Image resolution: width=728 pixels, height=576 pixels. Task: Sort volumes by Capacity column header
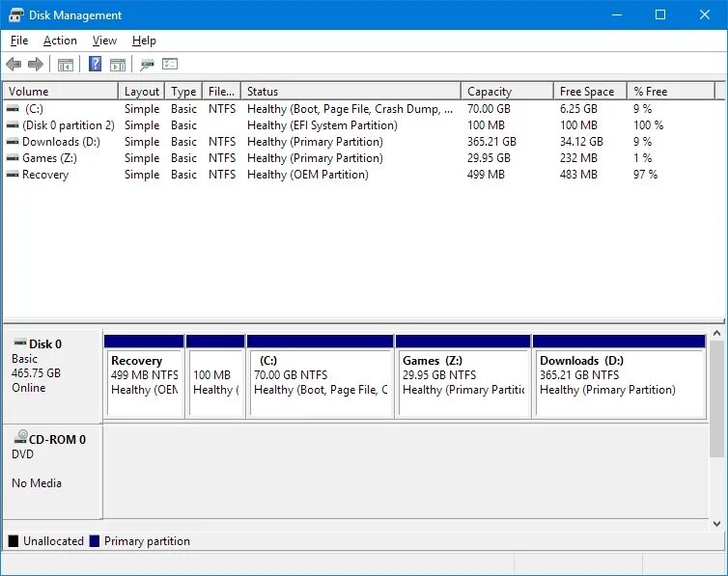tap(508, 92)
